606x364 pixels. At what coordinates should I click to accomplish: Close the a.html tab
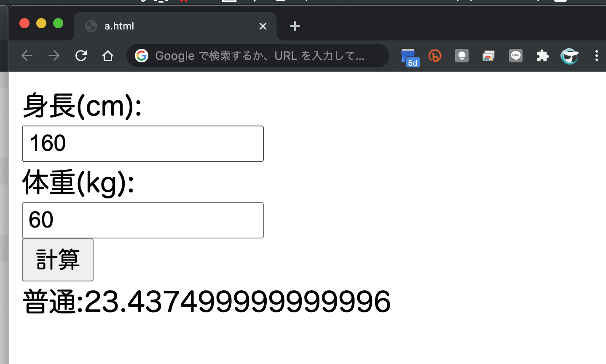tap(263, 26)
